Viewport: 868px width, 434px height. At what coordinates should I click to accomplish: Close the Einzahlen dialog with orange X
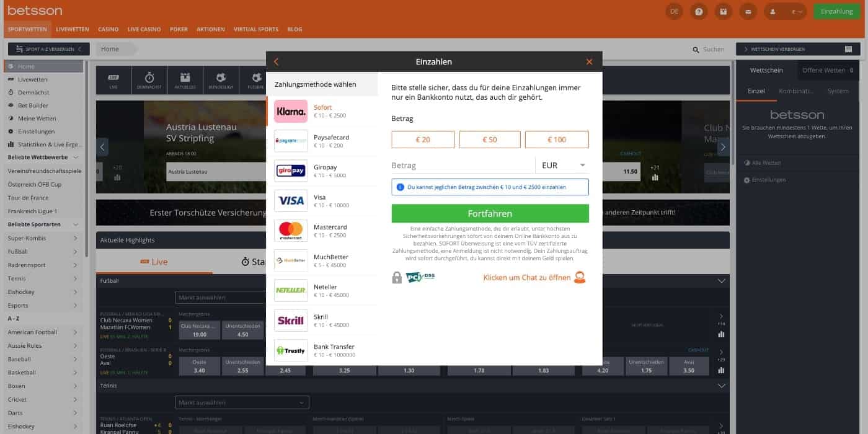pos(589,62)
